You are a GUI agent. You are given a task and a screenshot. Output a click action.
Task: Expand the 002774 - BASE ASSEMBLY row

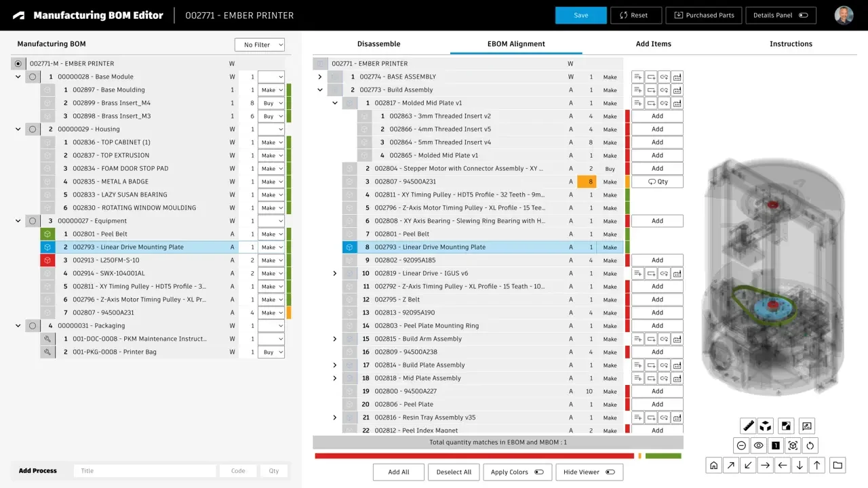[320, 77]
